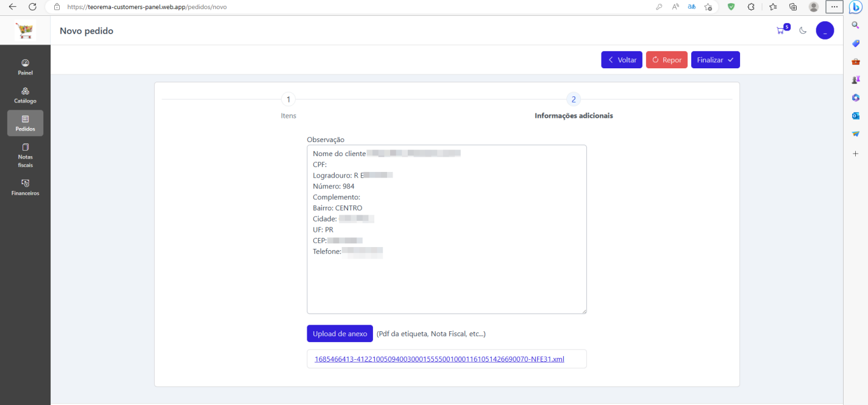Open the Edge sidebar Microsoft 365 icon
This screenshot has height=405, width=868.
[856, 98]
